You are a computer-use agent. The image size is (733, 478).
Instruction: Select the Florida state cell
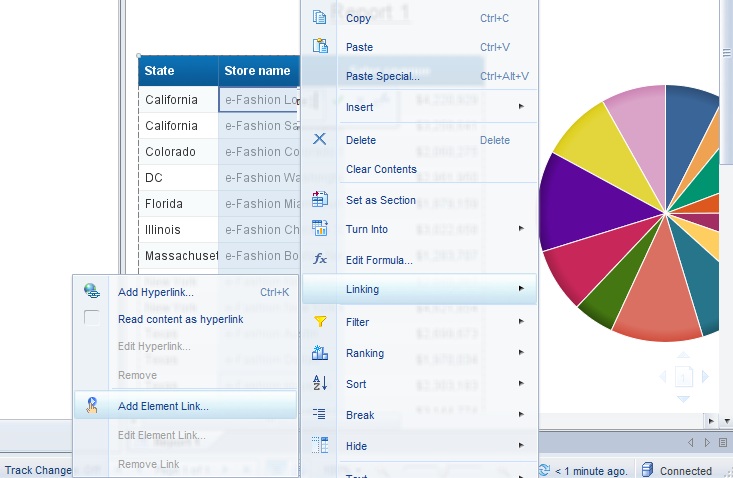[x=178, y=204]
